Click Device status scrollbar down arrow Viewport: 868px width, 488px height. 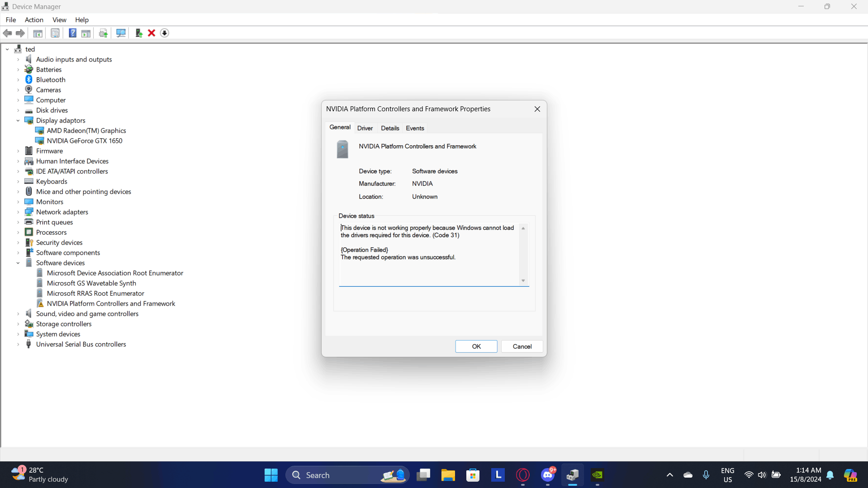pos(523,281)
